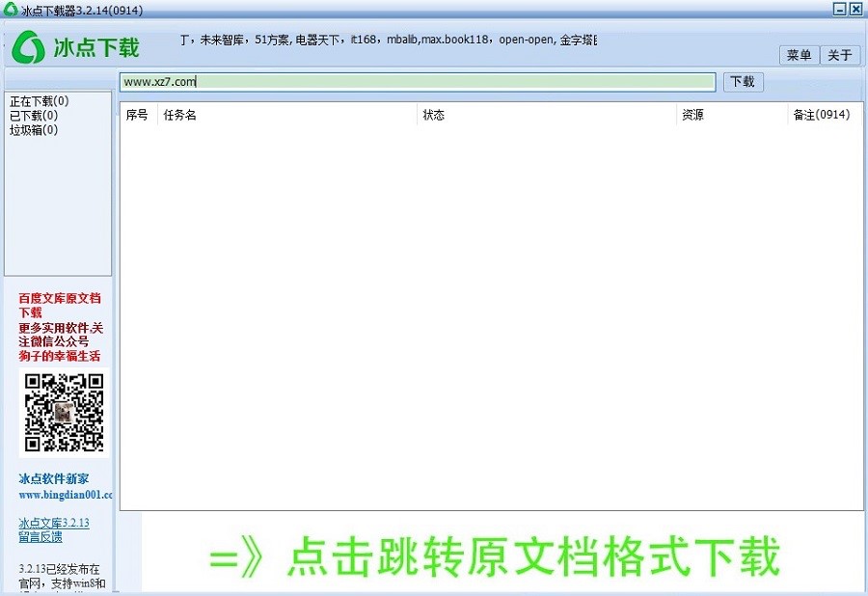Open the 冰点文库3.2.13 link
The width and height of the screenshot is (868, 596).
54,523
